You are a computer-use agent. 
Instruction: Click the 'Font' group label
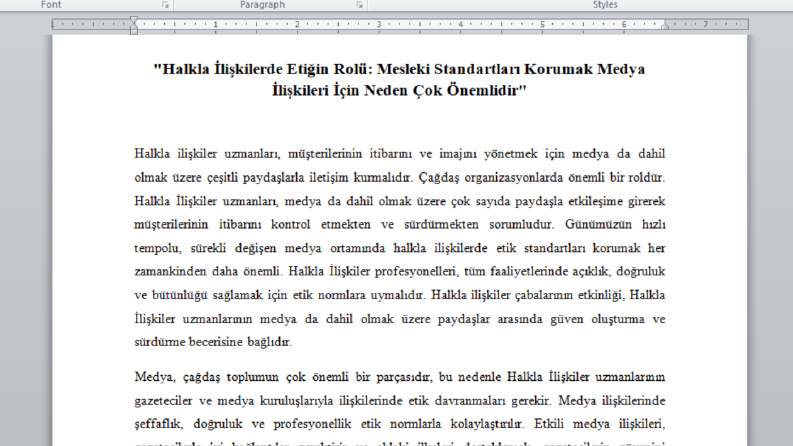pyautogui.click(x=51, y=5)
